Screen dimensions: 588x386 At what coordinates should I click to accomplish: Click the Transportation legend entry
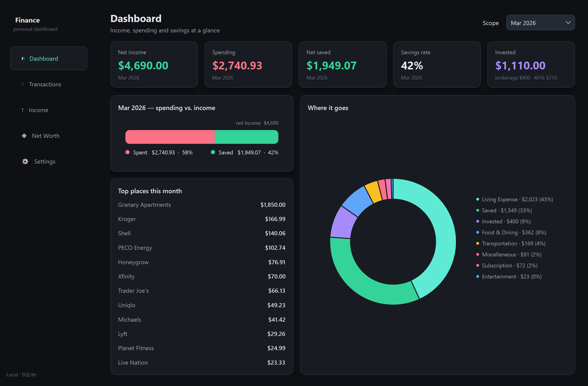point(511,243)
